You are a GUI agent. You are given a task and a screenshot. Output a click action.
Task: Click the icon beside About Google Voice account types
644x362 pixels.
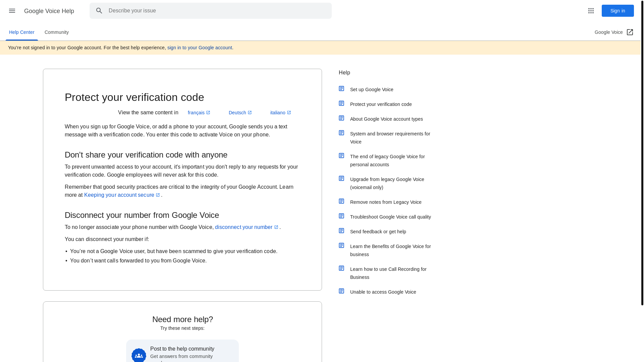pos(341,118)
